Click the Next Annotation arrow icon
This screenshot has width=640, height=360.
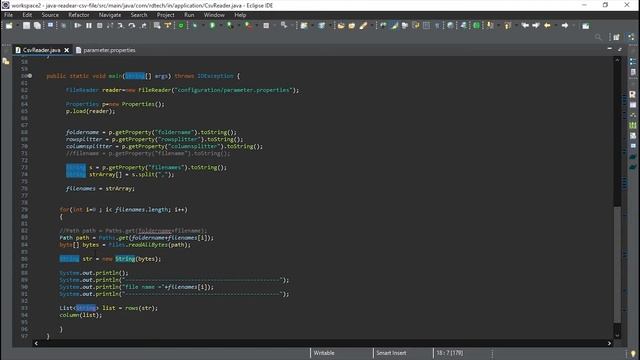pyautogui.click(x=490, y=26)
